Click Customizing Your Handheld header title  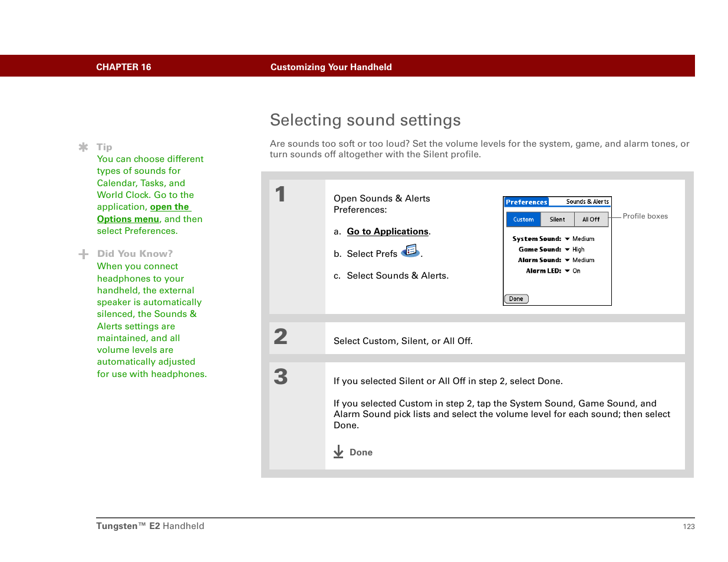click(x=331, y=67)
